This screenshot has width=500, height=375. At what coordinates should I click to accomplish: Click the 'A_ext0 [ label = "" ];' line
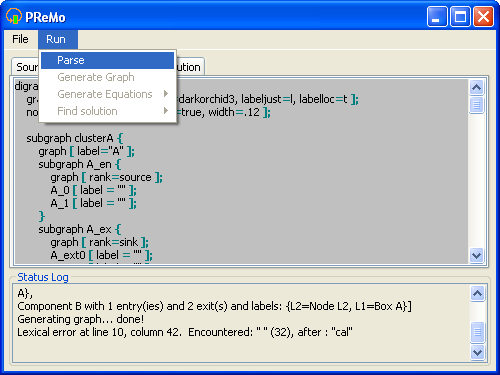point(102,255)
